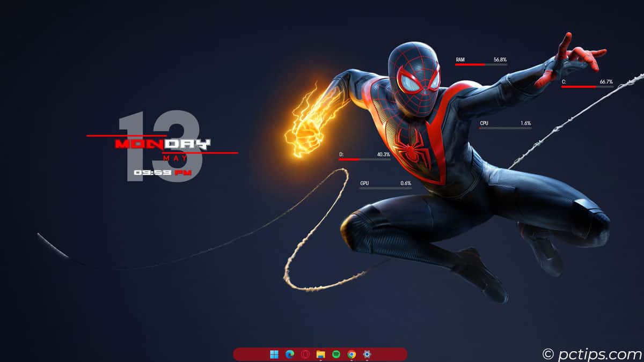Select the MONDAY text in the date widget
Image resolution: width=644 pixels, height=362 pixels.
(x=162, y=144)
